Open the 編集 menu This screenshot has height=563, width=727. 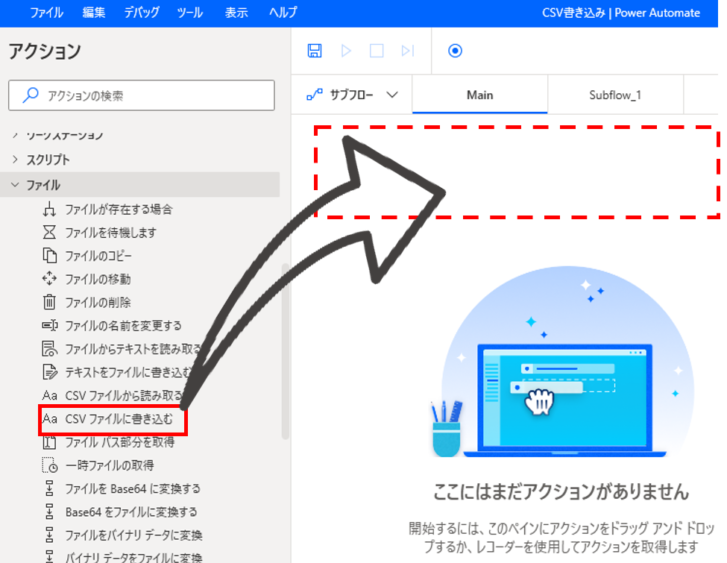coord(94,13)
